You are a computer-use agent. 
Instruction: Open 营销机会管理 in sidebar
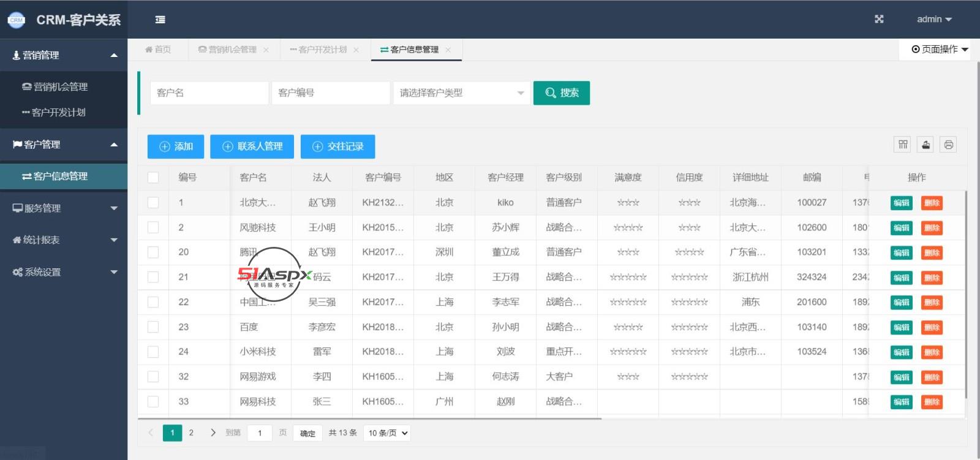[64, 87]
